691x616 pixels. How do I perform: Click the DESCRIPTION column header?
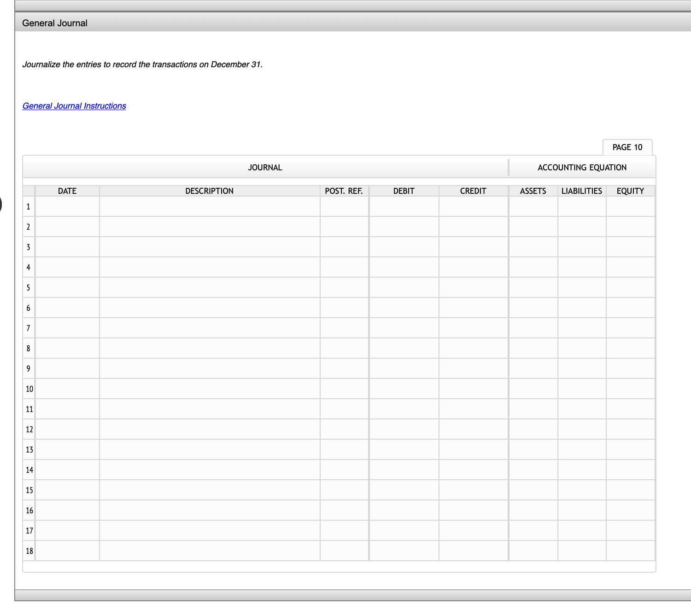point(209,191)
